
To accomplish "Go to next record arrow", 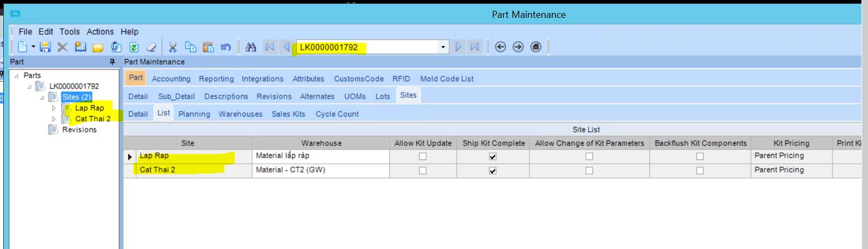I will coord(458,47).
